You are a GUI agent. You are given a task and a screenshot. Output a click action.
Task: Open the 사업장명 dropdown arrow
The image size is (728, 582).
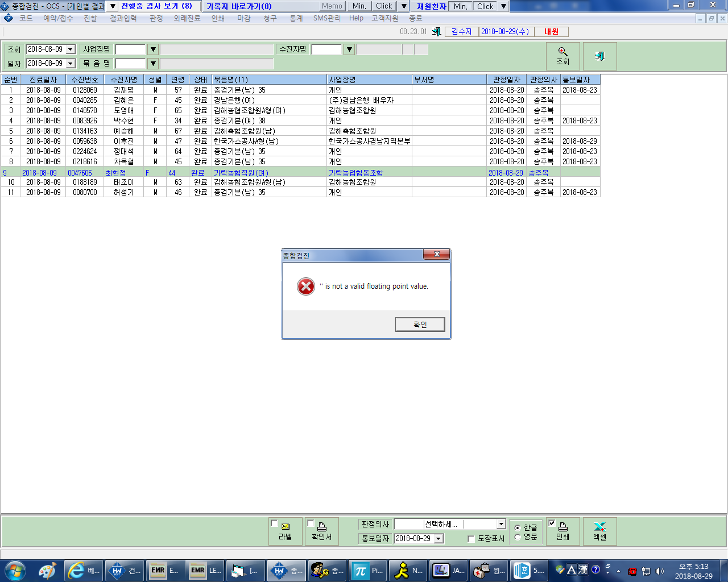(x=153, y=49)
